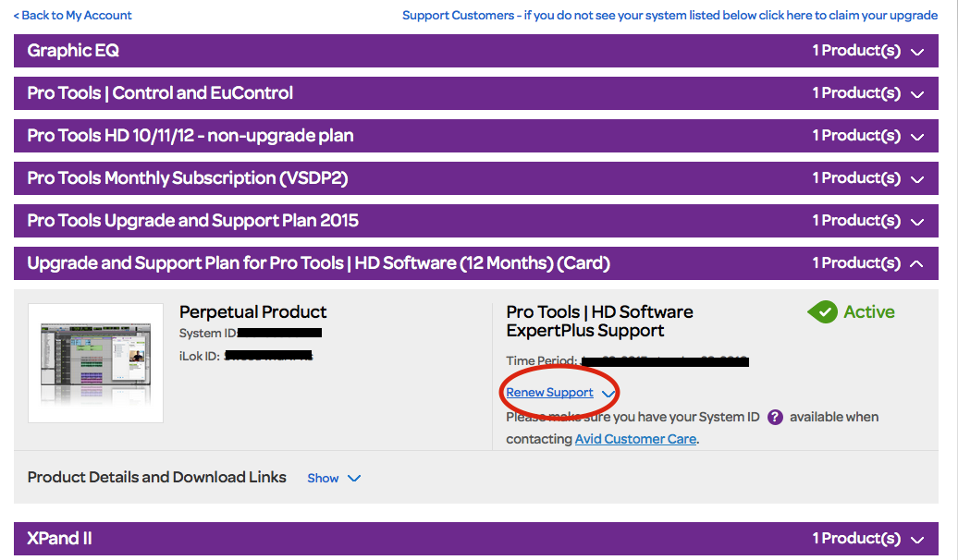Click the green Active checkmark icon

pyautogui.click(x=822, y=312)
